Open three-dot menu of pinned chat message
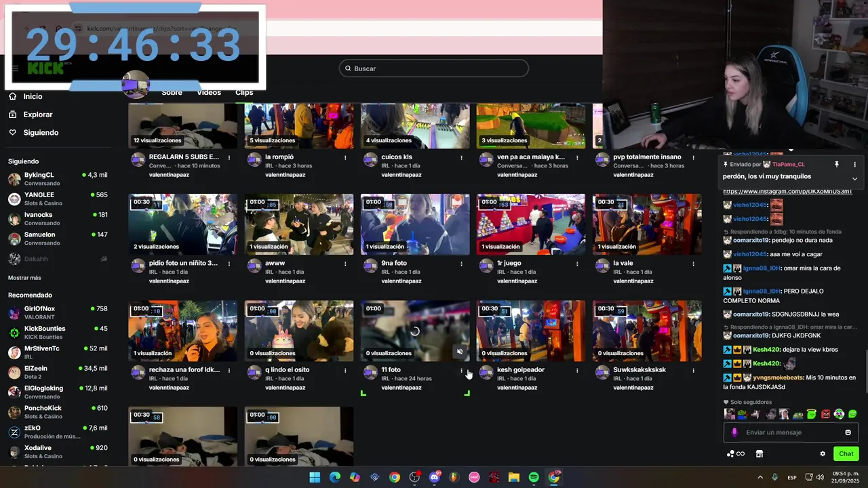The image size is (868, 488). 854,164
